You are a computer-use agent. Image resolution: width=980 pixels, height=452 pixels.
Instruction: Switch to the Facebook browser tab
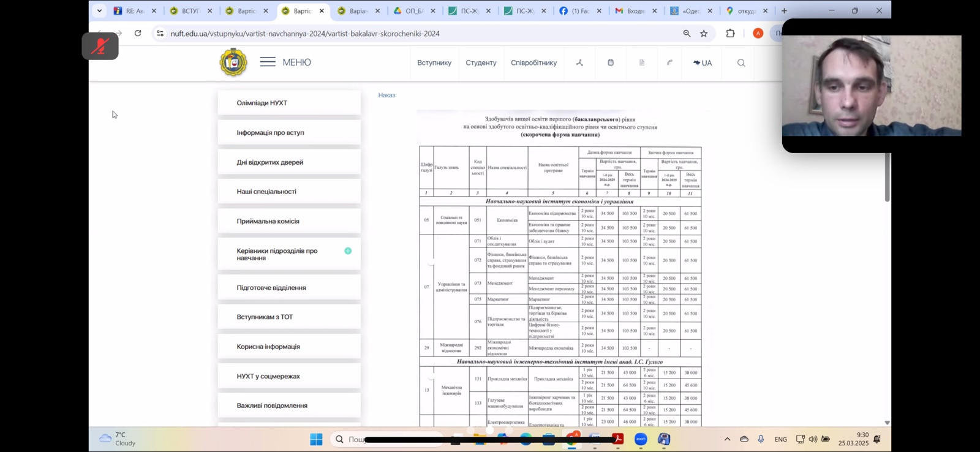[x=575, y=11]
